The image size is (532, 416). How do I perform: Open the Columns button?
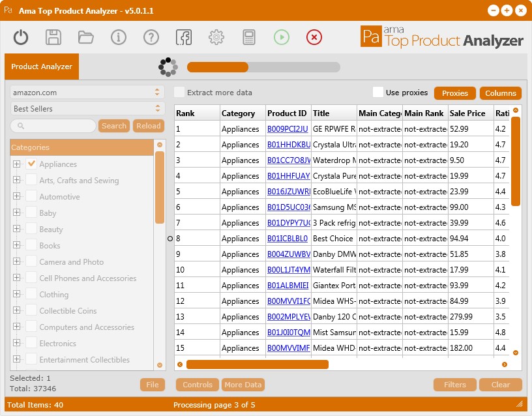[501, 93]
